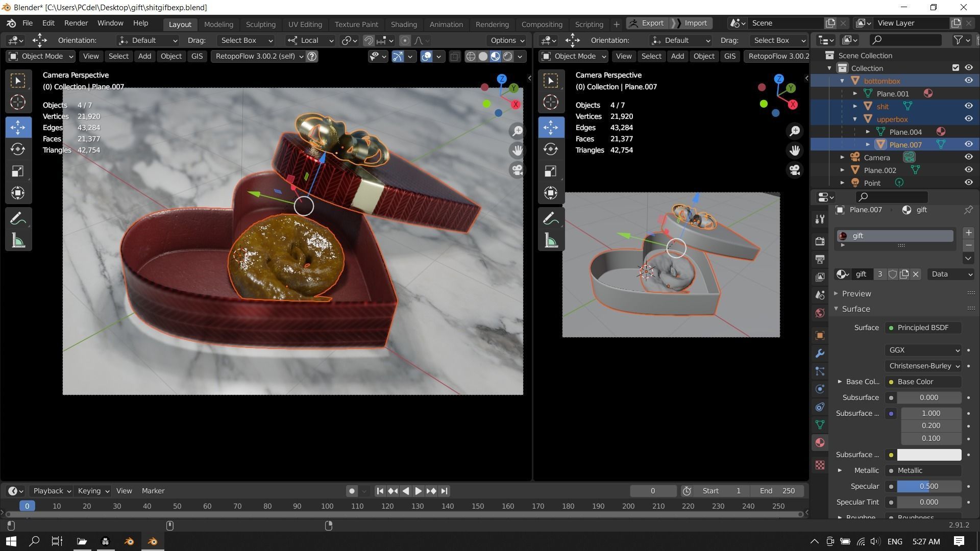Screen dimensions: 980x551
Task: Open the Material properties tab
Action: click(820, 443)
